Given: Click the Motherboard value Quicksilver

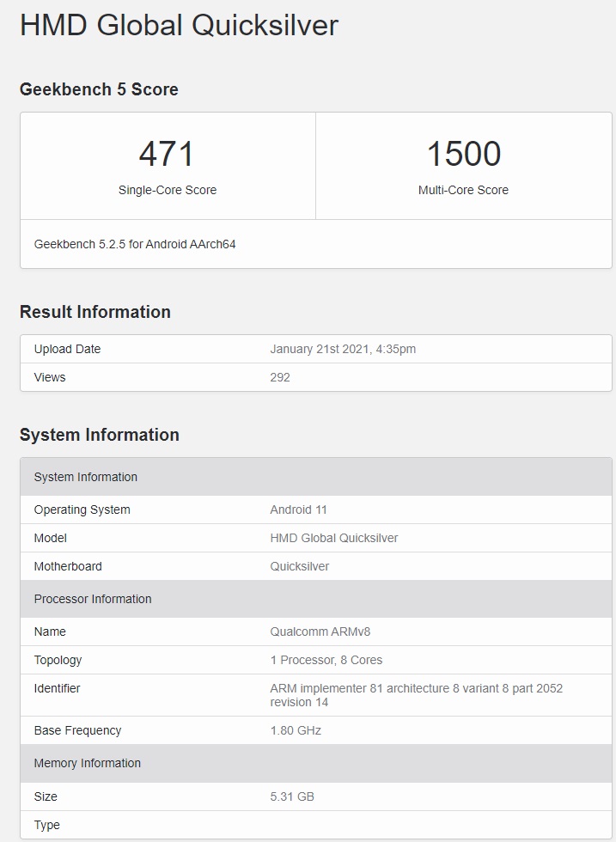Looking at the screenshot, I should 299,566.
